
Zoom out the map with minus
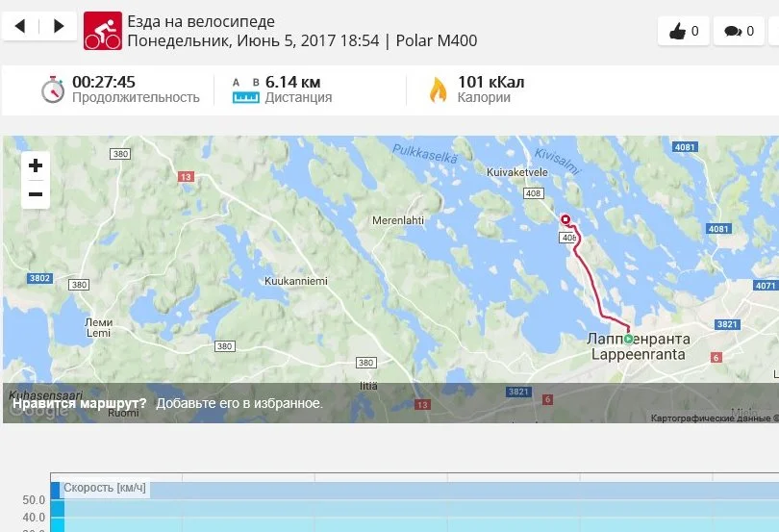36,194
